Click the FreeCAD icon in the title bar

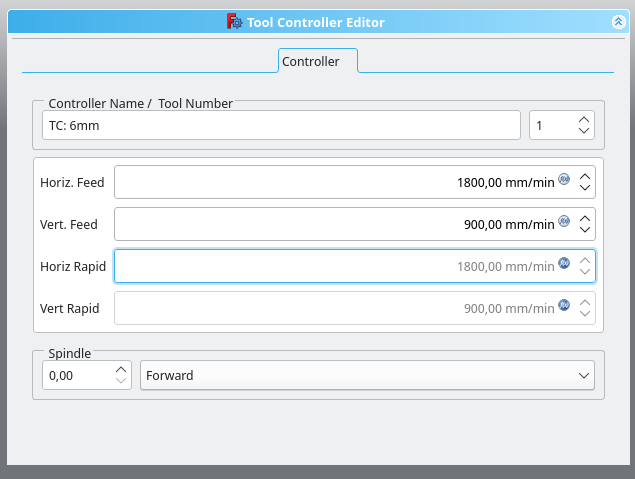235,22
